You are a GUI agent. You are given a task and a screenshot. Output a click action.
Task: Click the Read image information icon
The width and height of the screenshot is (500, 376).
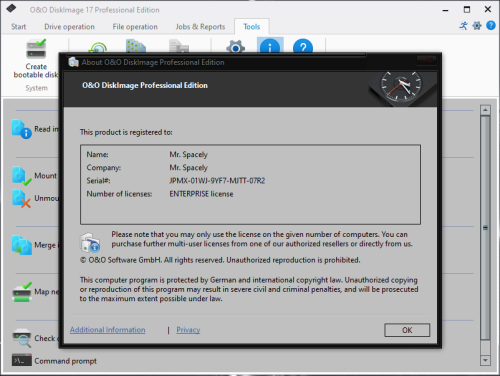22,129
